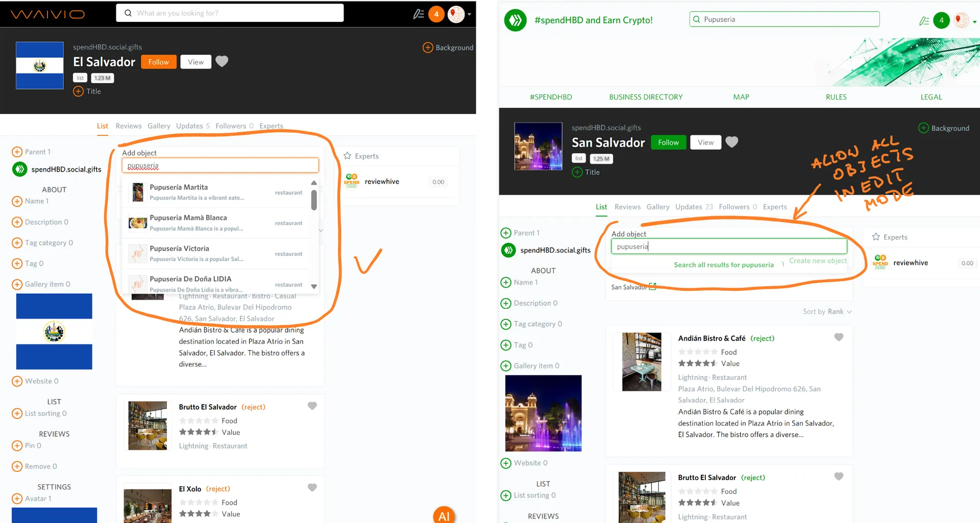Like the El Xolo card heart
The image size is (980, 523).
pyautogui.click(x=312, y=488)
